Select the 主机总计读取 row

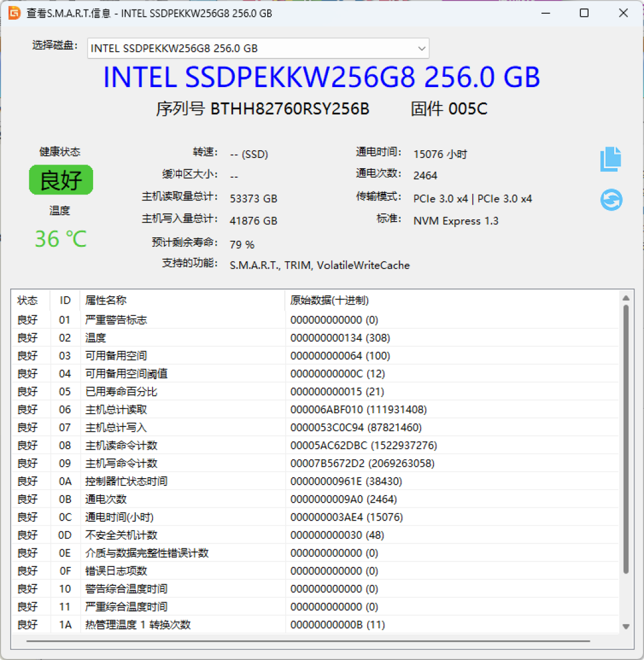[315, 410]
